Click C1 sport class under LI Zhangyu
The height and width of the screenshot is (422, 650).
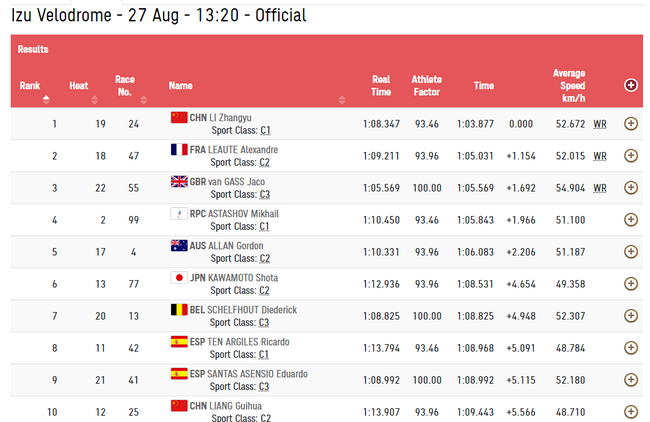(265, 131)
